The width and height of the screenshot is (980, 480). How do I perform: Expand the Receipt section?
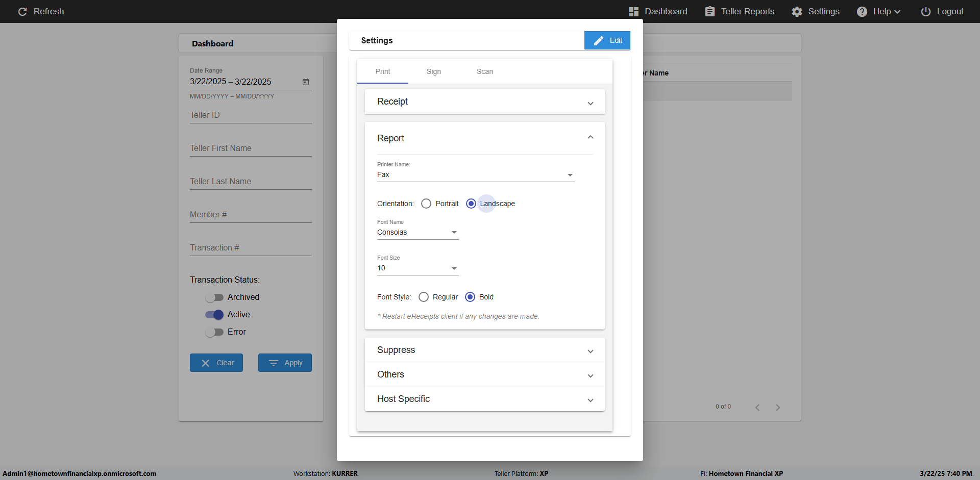(x=485, y=102)
